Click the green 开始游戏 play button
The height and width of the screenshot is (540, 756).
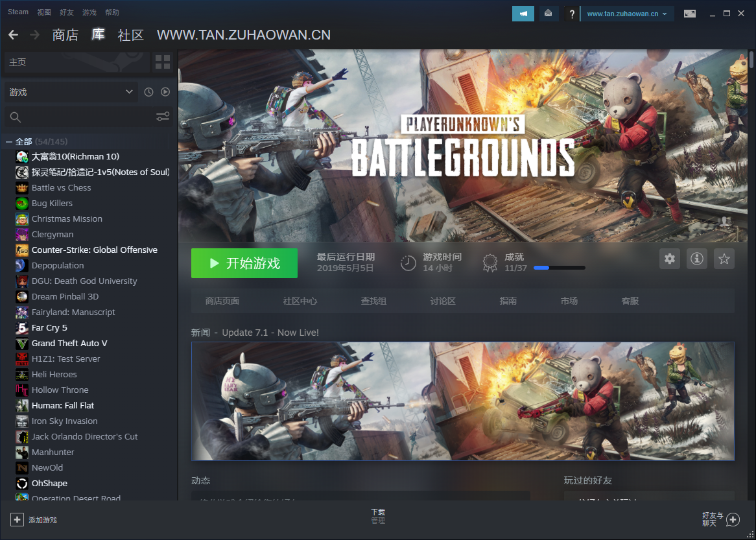(x=244, y=263)
